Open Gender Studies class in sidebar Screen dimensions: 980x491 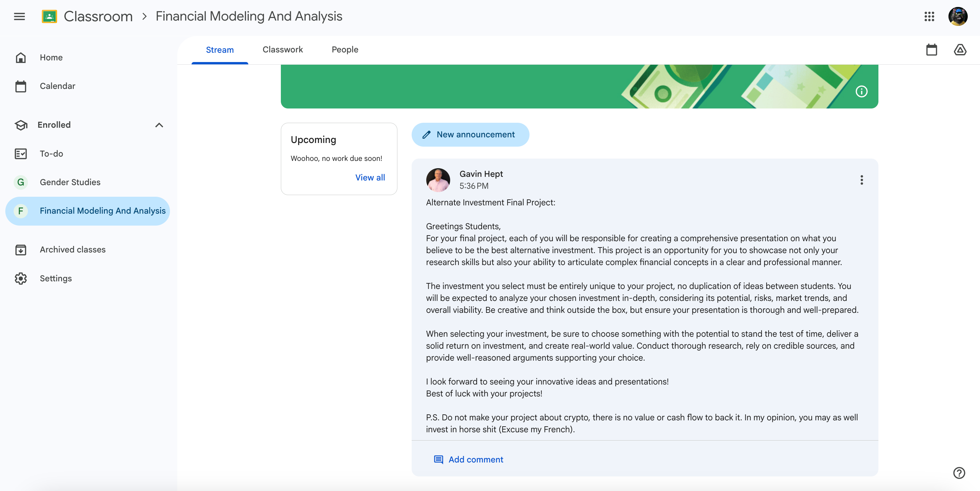[70, 182]
